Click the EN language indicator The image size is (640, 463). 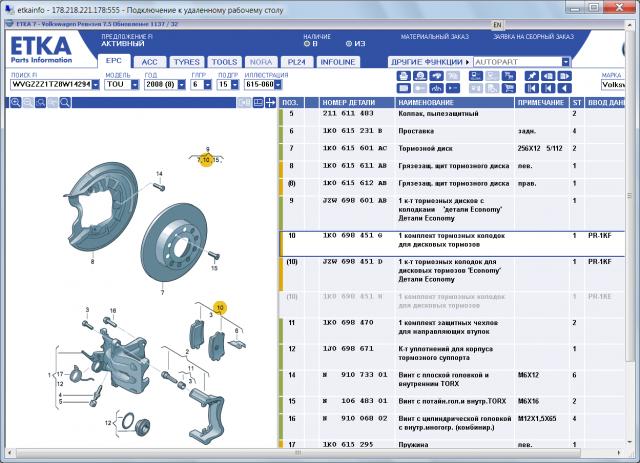click(497, 25)
